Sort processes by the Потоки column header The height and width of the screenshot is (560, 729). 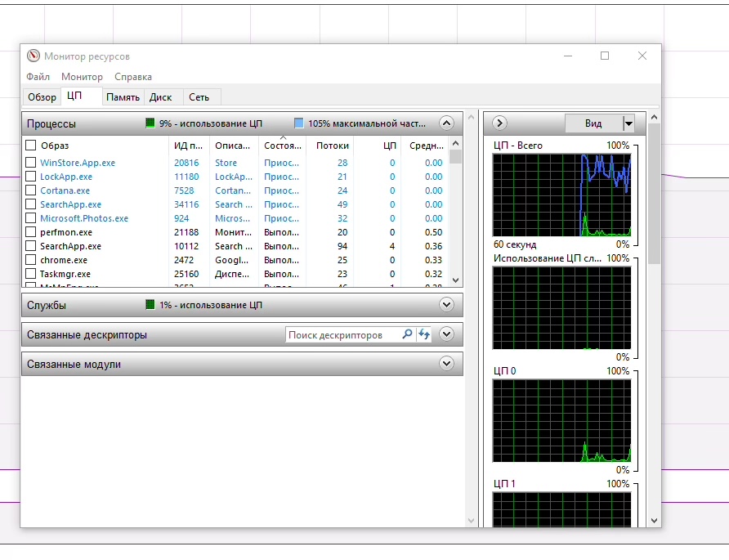coord(332,146)
